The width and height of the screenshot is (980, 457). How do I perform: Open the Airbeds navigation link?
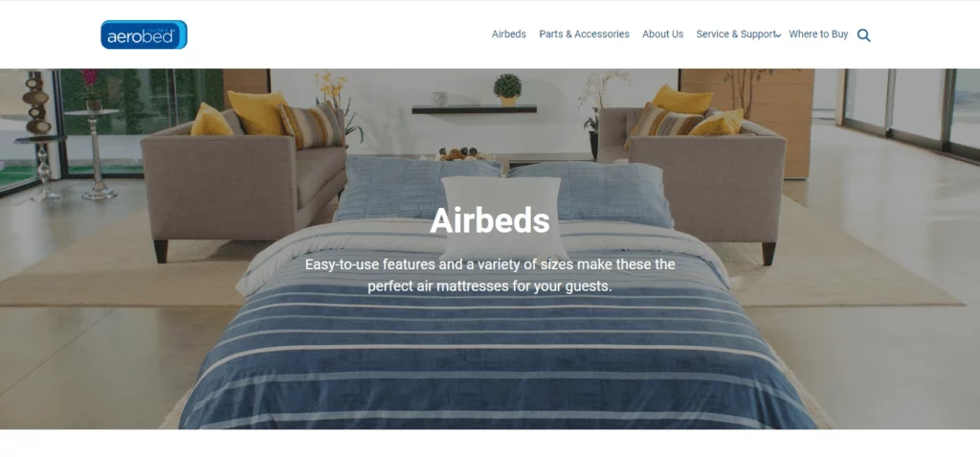[x=509, y=34]
